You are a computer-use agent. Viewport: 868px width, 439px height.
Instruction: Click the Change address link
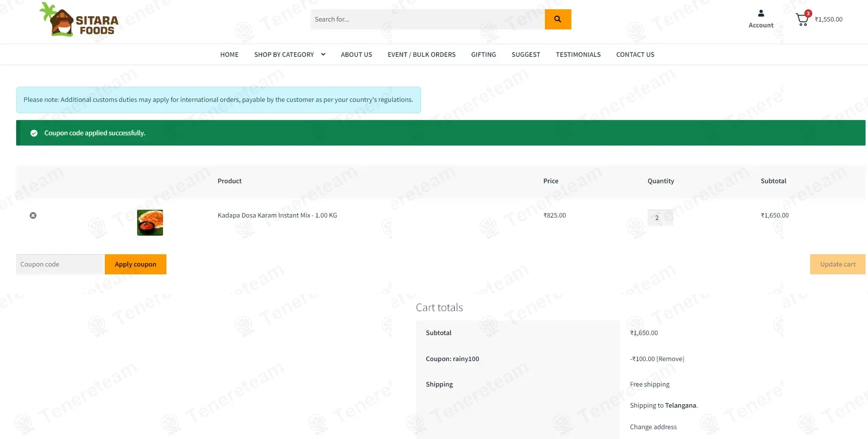coord(653,427)
